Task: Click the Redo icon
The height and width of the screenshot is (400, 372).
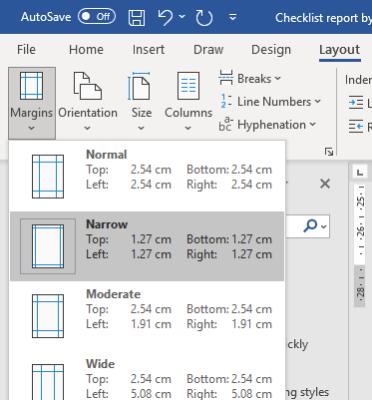Action: coord(204,17)
